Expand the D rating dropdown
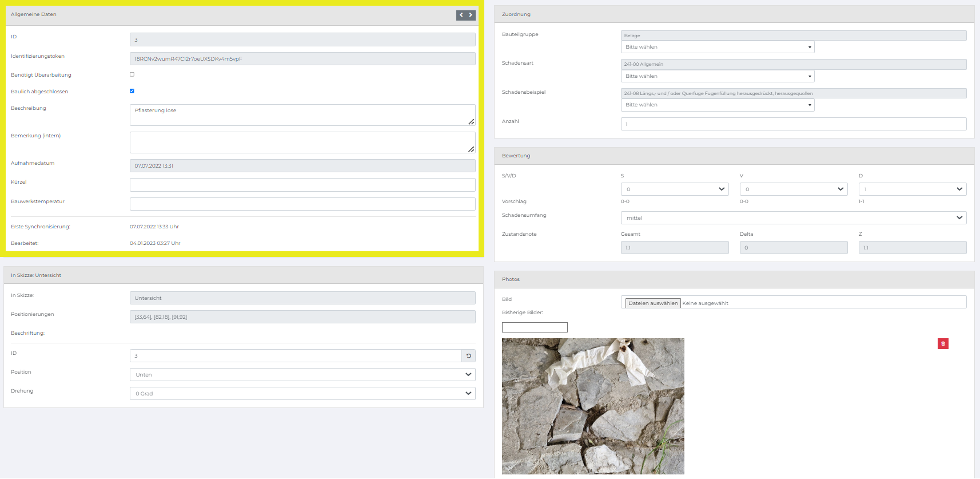 click(913, 189)
